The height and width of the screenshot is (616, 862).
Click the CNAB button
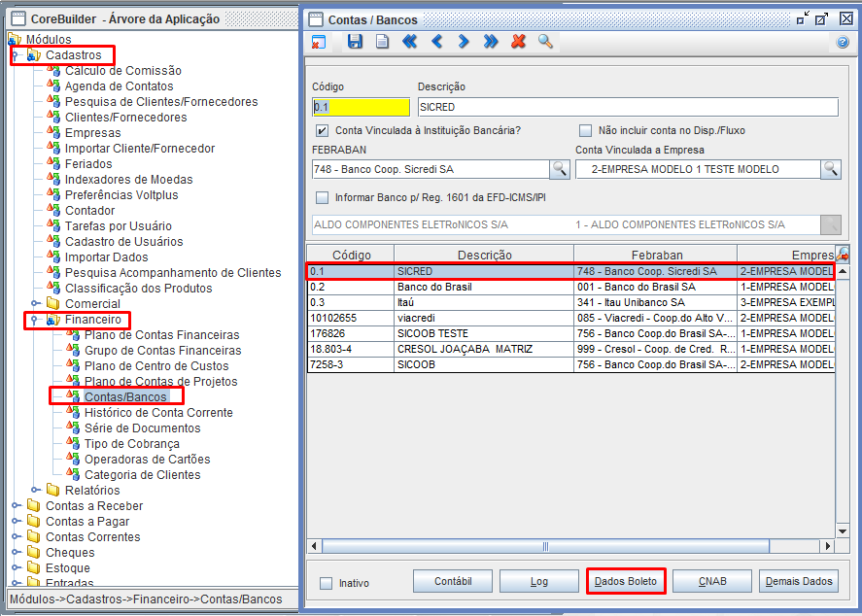coord(712,581)
